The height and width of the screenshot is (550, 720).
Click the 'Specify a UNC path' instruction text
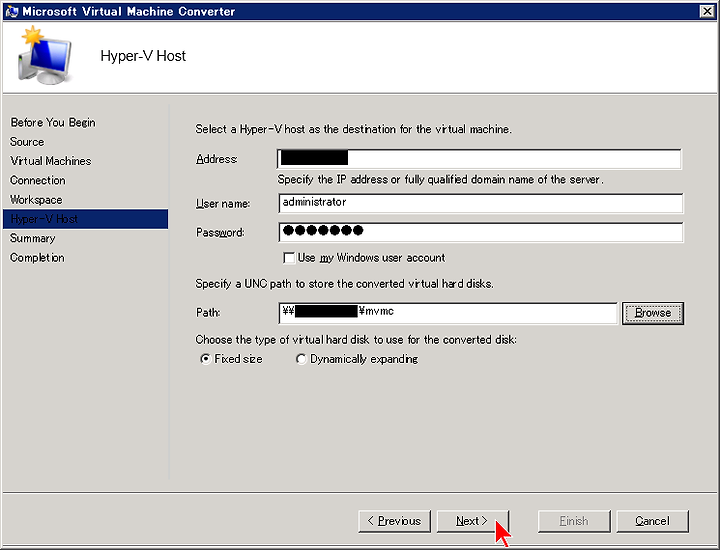point(344,284)
